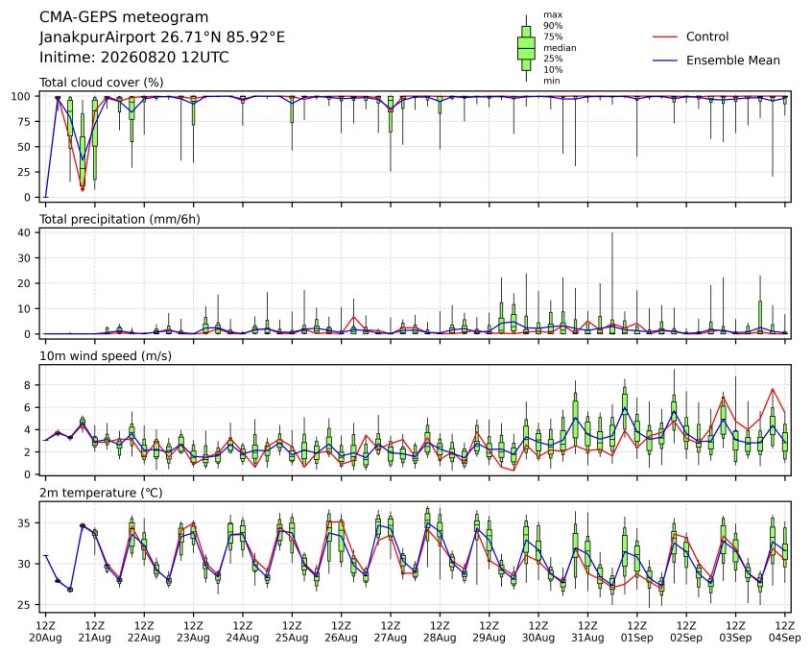Click the cloud cover minimum dip near 21Aug
Screen dimensions: 812x654
[x=83, y=190]
